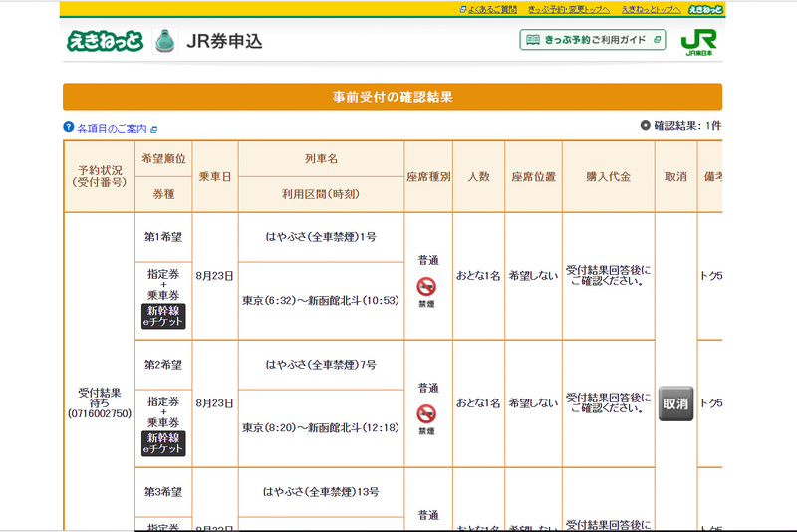Click the えきねっと logo in the header

point(106,41)
